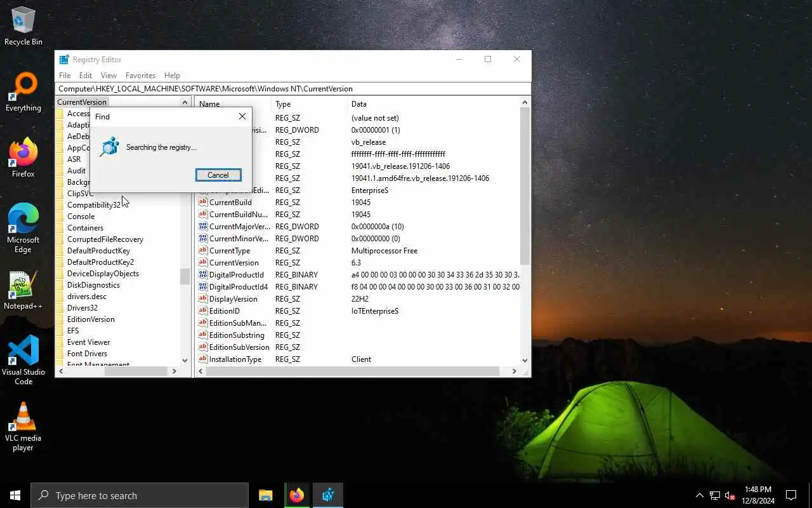Sort values by the Data column header
The height and width of the screenshot is (508, 812).
click(x=434, y=104)
